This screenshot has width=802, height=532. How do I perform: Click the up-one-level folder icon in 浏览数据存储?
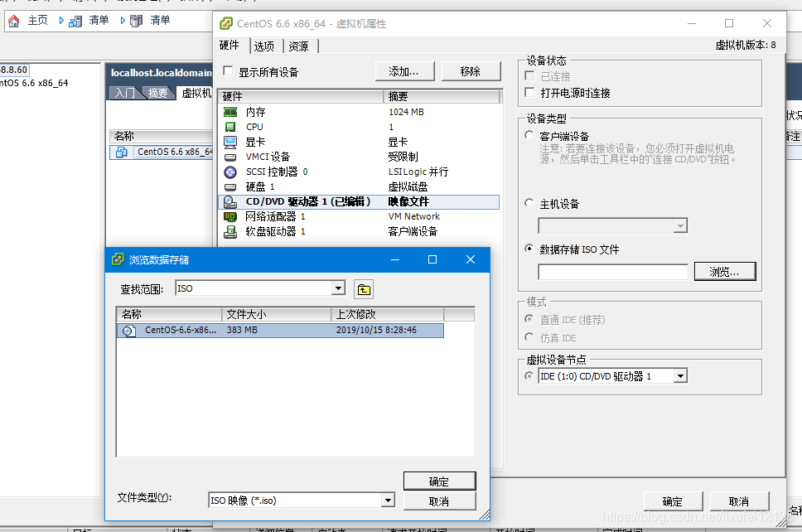click(x=363, y=290)
